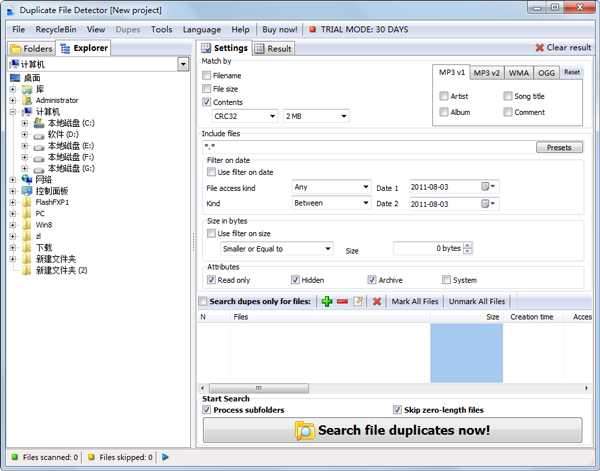Click the Clear result red X icon

tap(541, 48)
